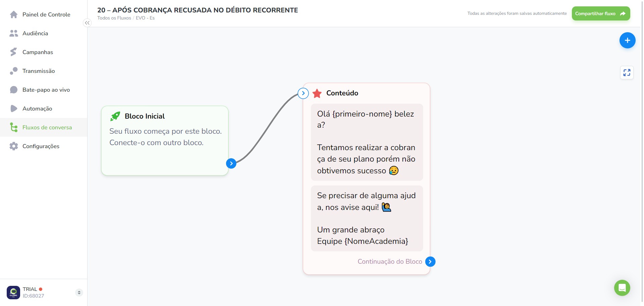Open the Painel de Controle menu item
This screenshot has width=644, height=306.
[x=44, y=14]
